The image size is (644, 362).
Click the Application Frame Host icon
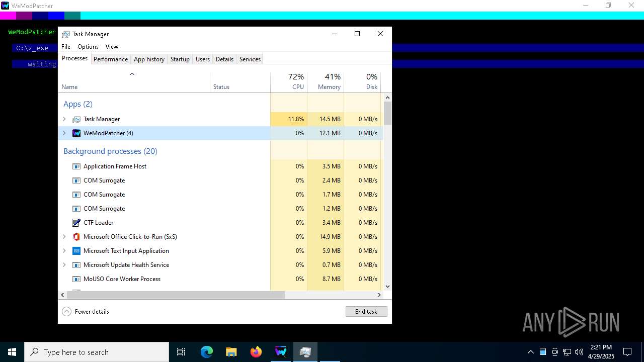click(76, 166)
